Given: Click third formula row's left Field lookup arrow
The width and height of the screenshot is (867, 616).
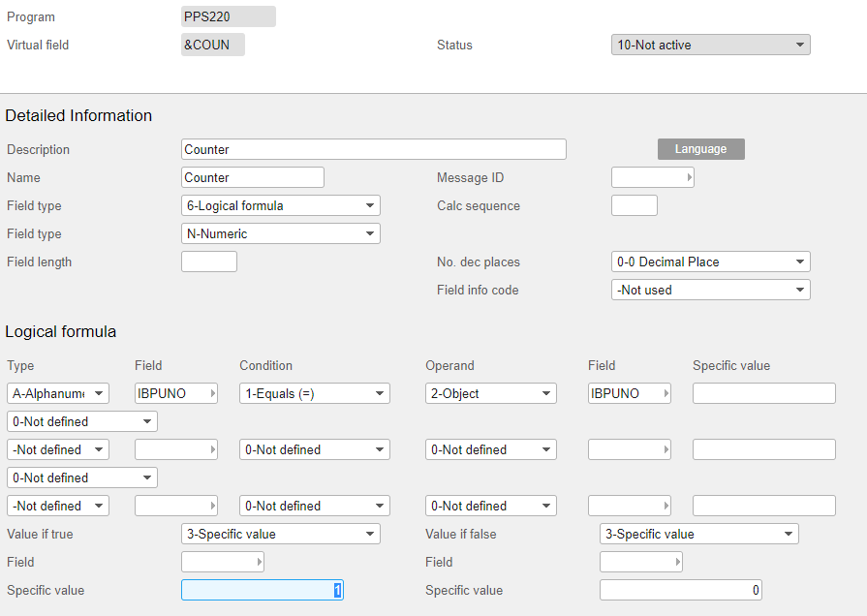Looking at the screenshot, I should [x=212, y=506].
